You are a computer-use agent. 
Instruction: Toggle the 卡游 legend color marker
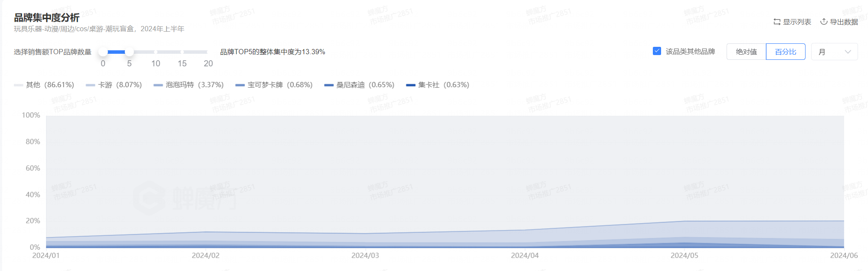(90, 85)
